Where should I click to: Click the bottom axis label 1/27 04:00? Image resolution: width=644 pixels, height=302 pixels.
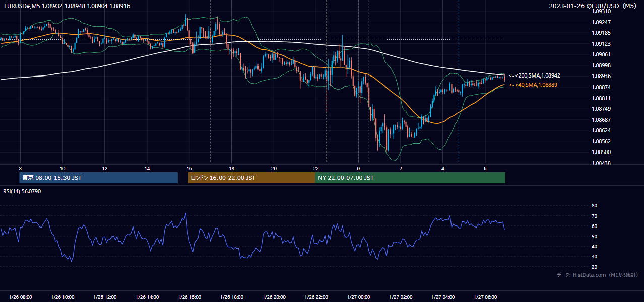click(x=443, y=297)
